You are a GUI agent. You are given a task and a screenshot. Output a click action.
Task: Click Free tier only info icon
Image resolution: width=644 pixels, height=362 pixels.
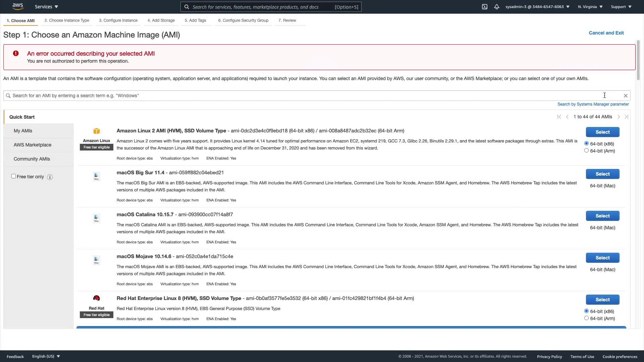click(x=50, y=177)
